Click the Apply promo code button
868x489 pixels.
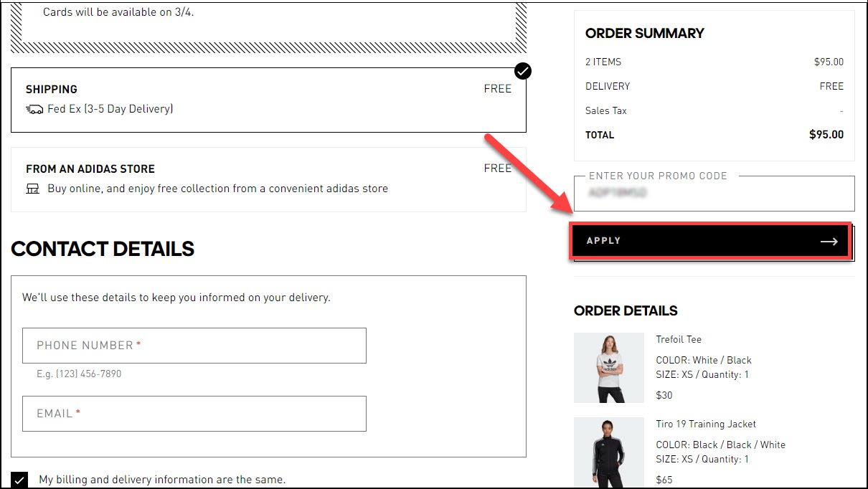point(710,242)
